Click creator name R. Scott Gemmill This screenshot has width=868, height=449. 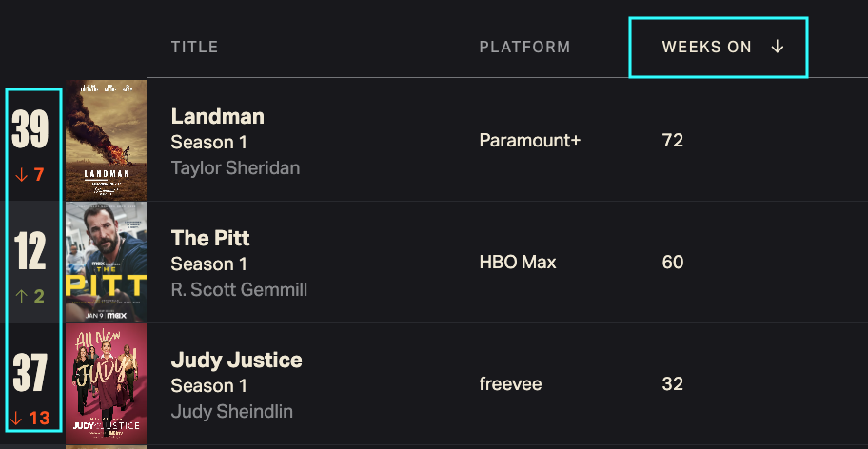239,289
